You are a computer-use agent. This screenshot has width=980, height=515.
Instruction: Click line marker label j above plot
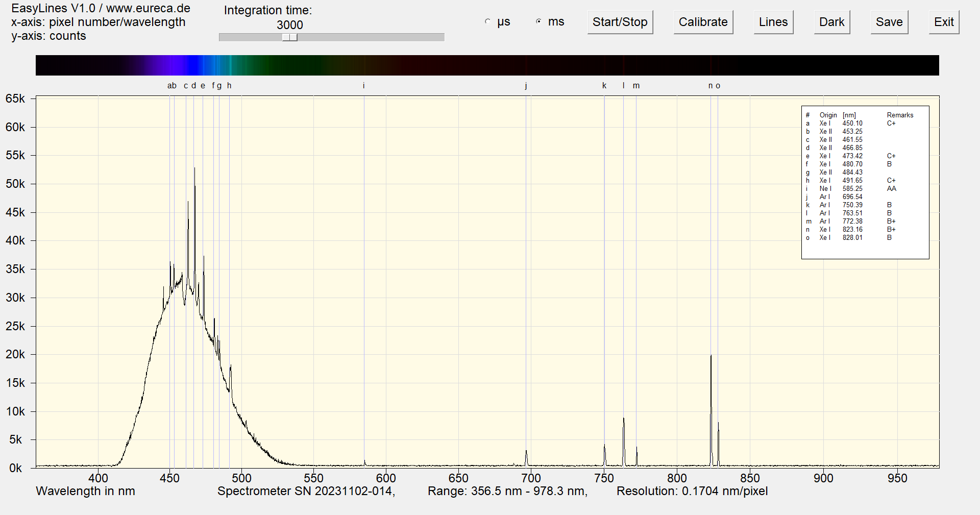526,86
